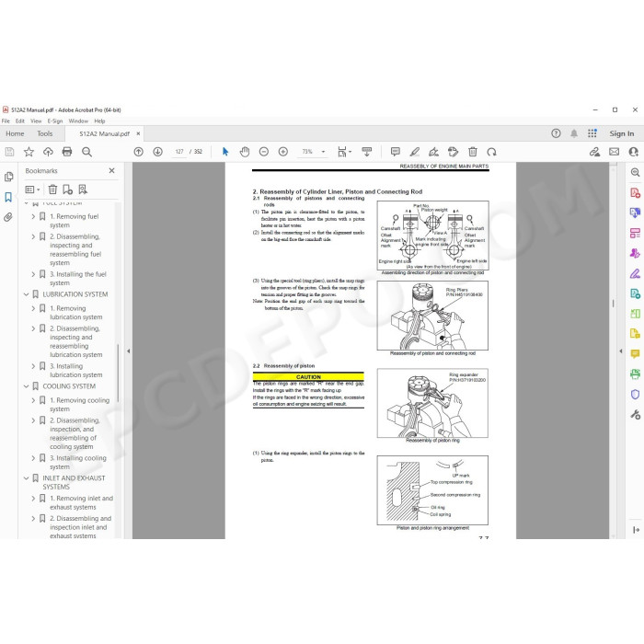This screenshot has height=644, width=644.
Task: Open the right-pane search tool
Action: click(635, 173)
